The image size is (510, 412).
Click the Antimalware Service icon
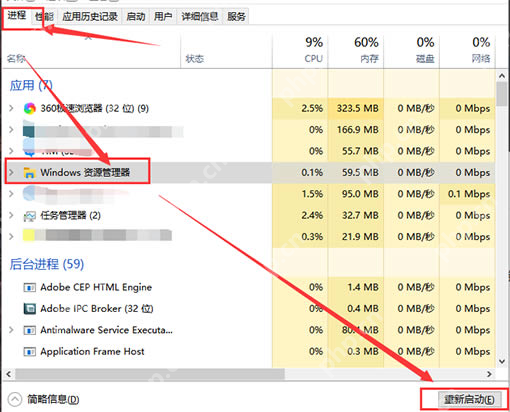(29, 330)
